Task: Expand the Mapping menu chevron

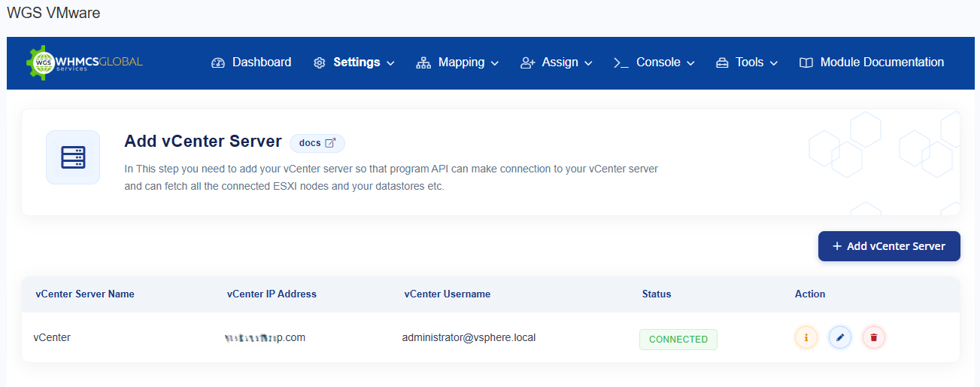Action: 495,63
